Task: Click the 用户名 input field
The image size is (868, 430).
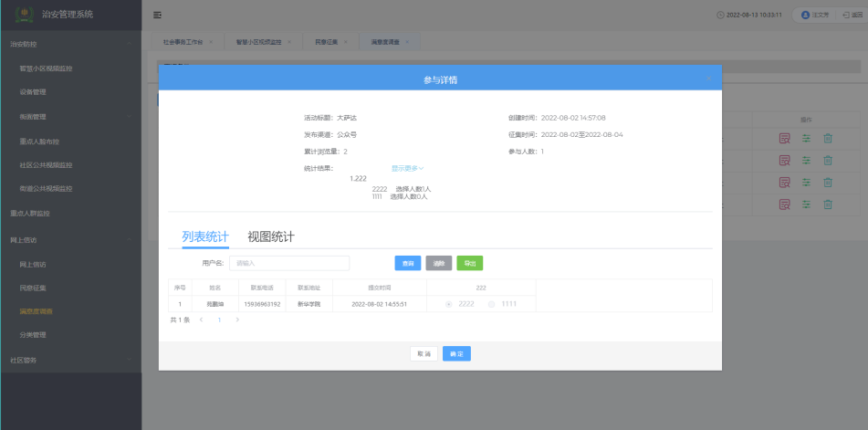Action: [x=289, y=263]
